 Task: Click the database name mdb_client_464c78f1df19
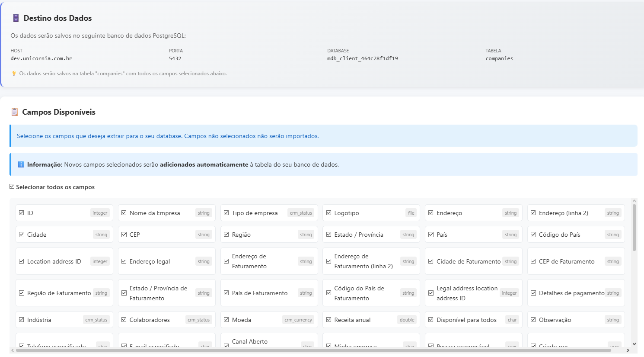[362, 58]
